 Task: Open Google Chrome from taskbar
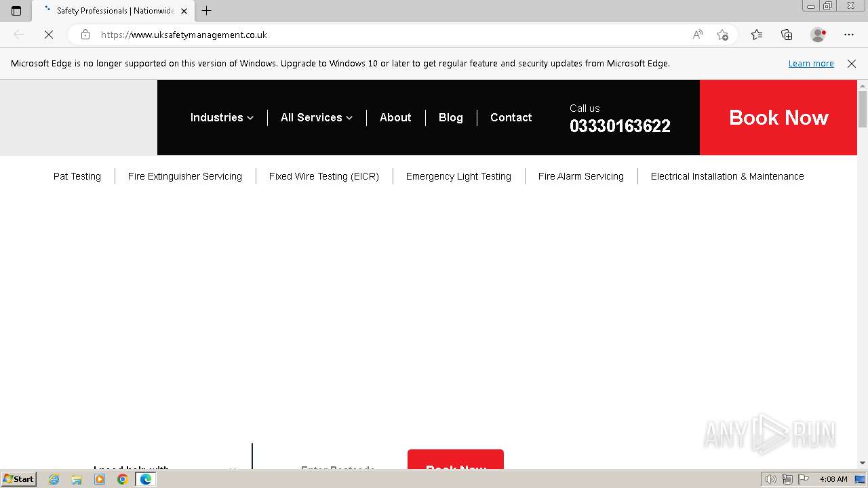(x=122, y=479)
